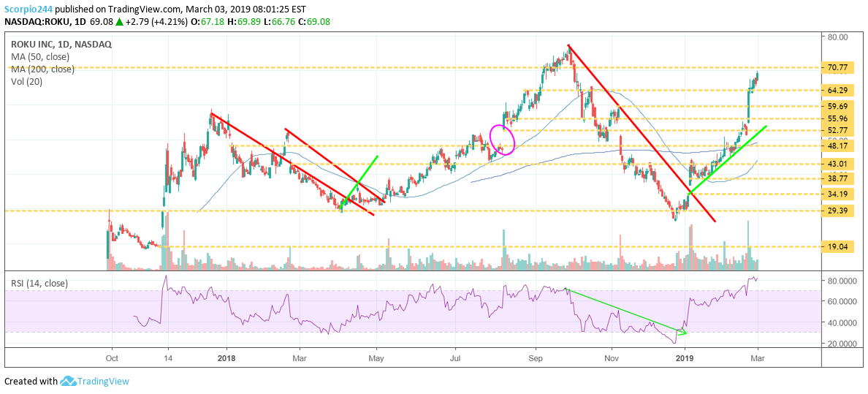Click the RSI 60.0000 axis value
This screenshot has height=394, width=868.
[x=841, y=301]
